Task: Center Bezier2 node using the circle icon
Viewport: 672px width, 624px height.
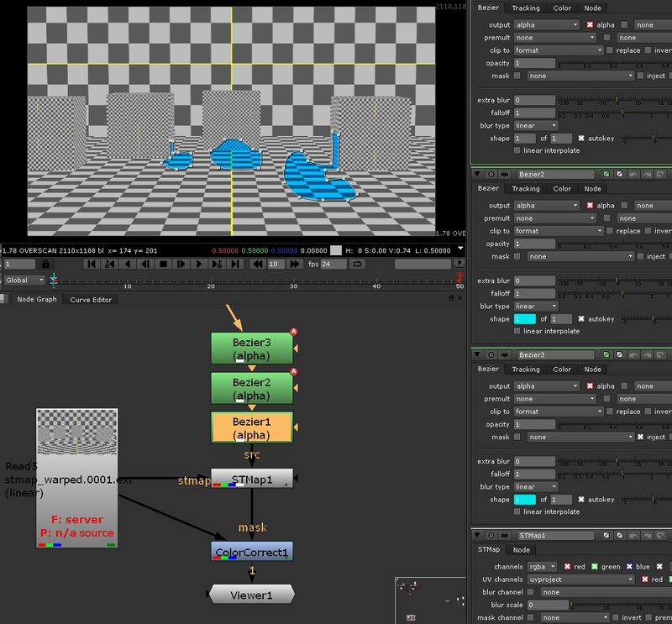Action: (492, 173)
